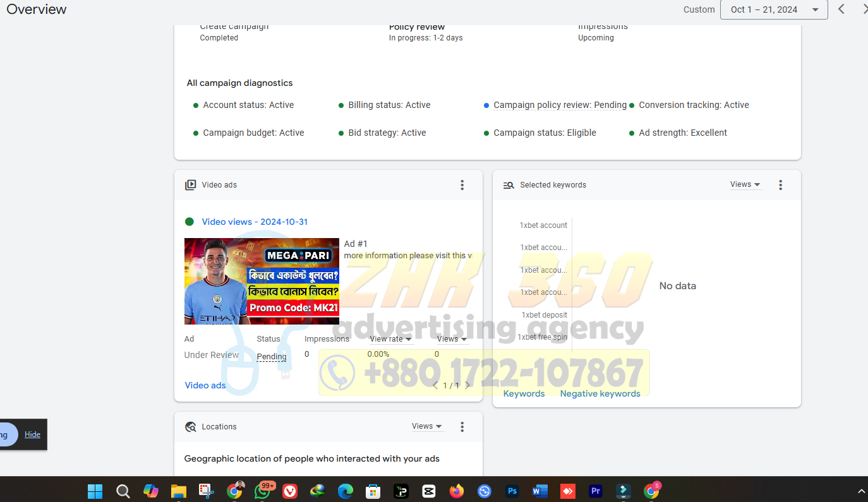868x502 pixels.
Task: Open the Negative keywords link
Action: pyautogui.click(x=600, y=393)
